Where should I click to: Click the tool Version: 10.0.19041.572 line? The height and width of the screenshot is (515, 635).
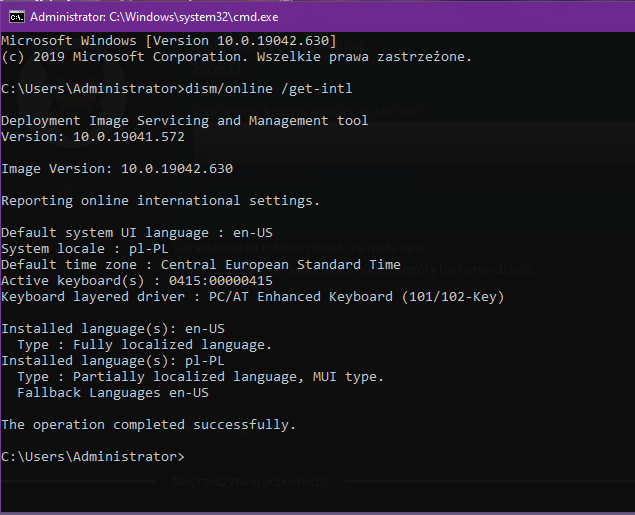click(x=92, y=137)
